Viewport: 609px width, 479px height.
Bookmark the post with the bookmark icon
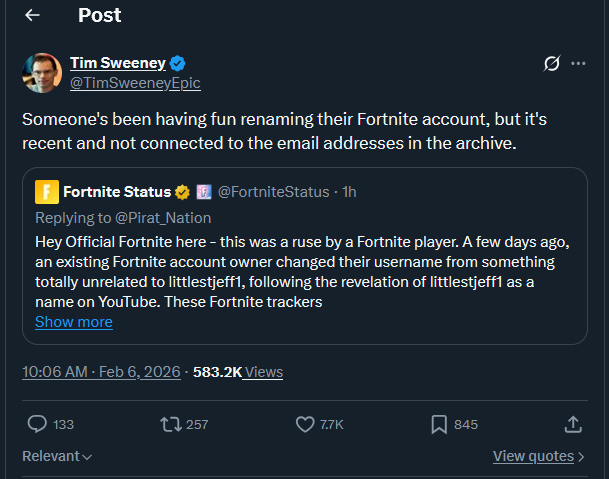(439, 424)
